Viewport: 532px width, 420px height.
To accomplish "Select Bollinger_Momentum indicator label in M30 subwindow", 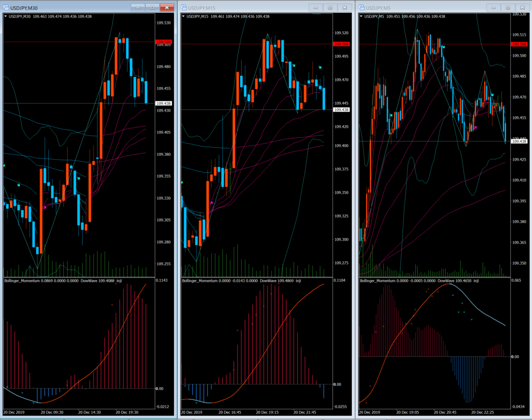I will pos(23,281).
